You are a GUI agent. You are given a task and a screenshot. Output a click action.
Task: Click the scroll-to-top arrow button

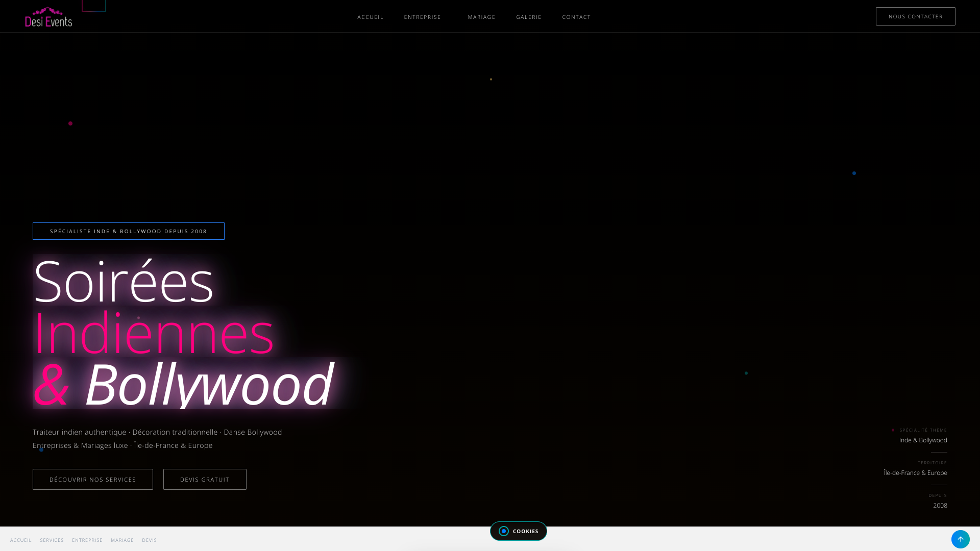960,539
